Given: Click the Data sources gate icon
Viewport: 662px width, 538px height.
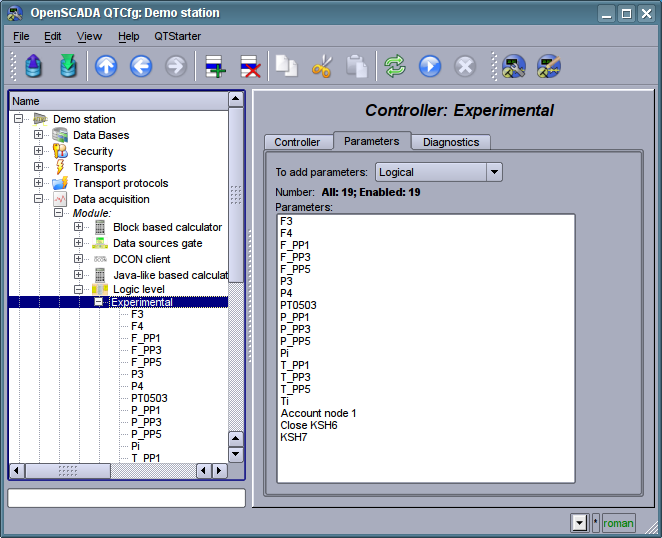Looking at the screenshot, I should coord(100,243).
